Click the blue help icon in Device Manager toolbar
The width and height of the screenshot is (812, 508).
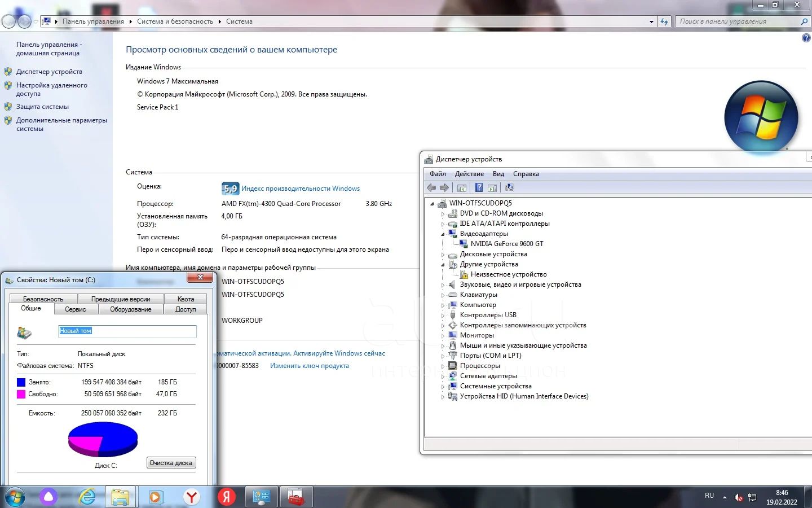(479, 188)
